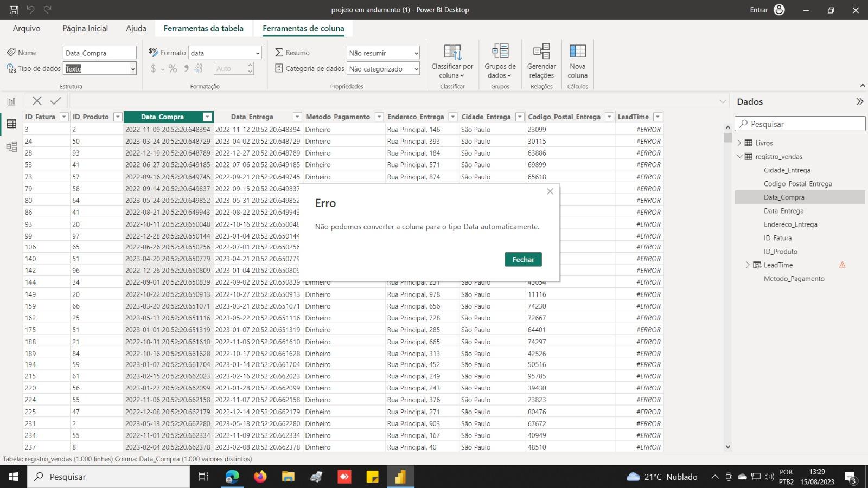Apply percentage format icon
Image resolution: width=868 pixels, height=488 pixels.
tap(173, 68)
